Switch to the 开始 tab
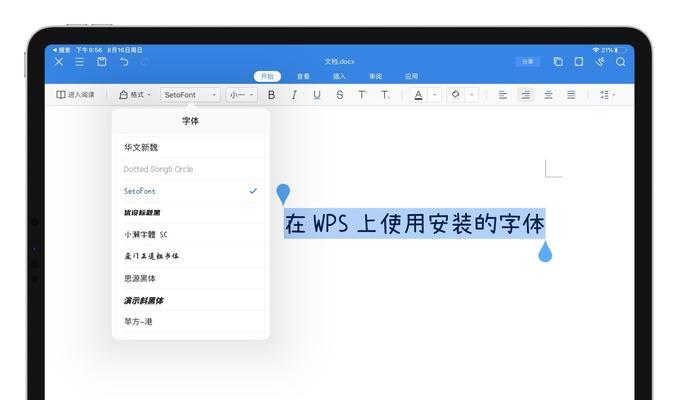The width and height of the screenshot is (678, 400). pos(267,77)
